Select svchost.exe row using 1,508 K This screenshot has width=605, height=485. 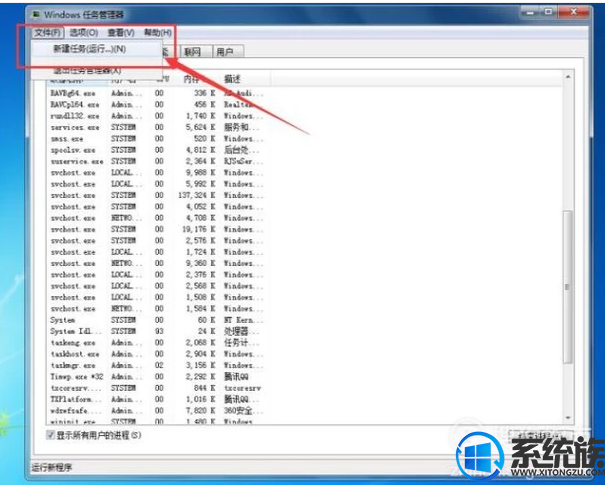coord(157,297)
